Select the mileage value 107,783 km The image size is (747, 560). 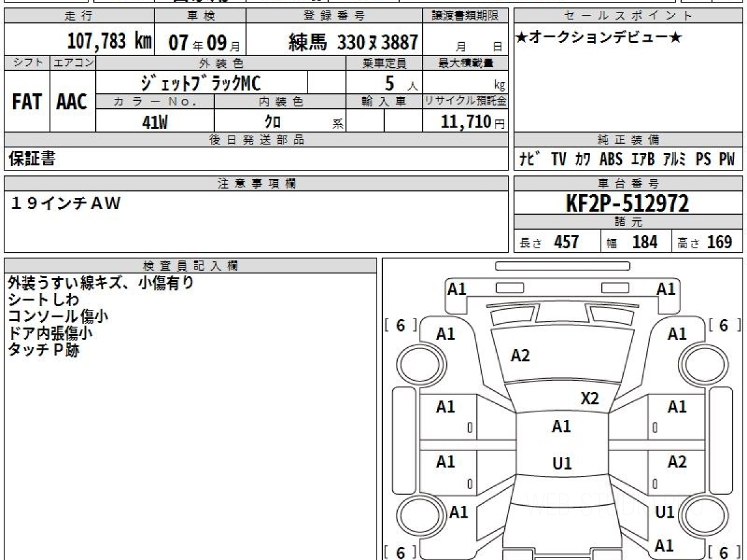109,42
